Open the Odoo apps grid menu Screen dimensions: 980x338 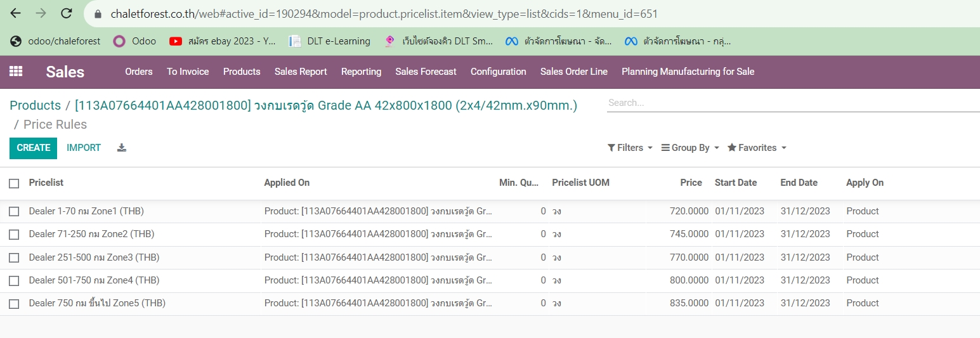pyautogui.click(x=16, y=72)
